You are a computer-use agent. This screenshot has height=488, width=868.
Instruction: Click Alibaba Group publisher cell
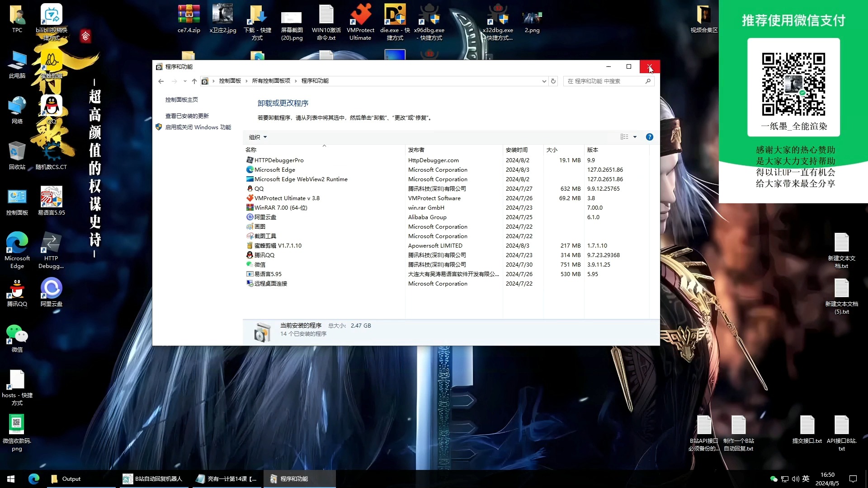pos(427,217)
